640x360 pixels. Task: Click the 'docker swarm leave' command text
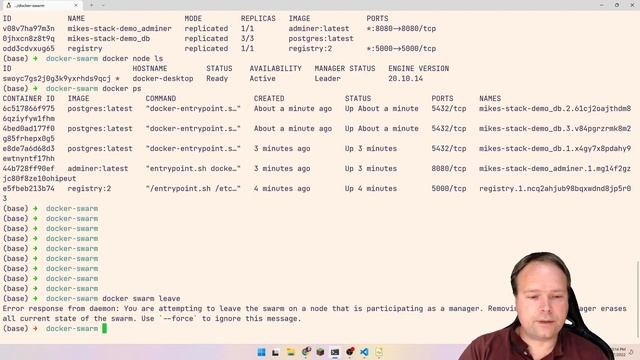(141, 299)
